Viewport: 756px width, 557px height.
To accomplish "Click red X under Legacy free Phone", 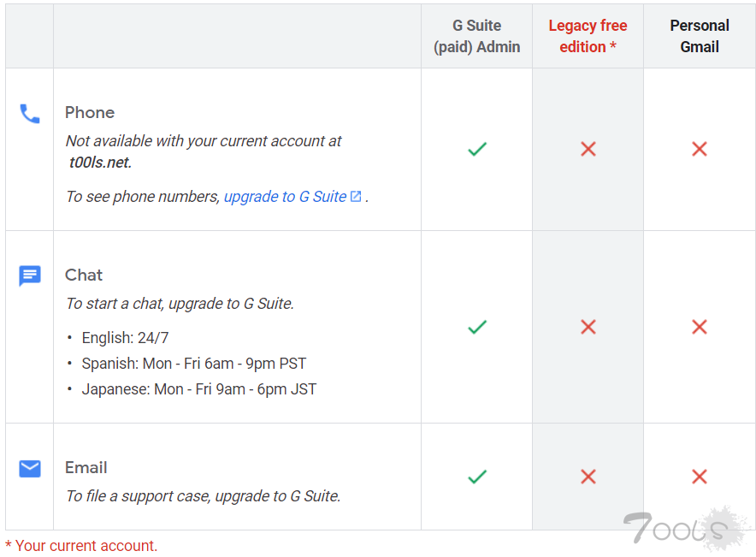I will [588, 149].
